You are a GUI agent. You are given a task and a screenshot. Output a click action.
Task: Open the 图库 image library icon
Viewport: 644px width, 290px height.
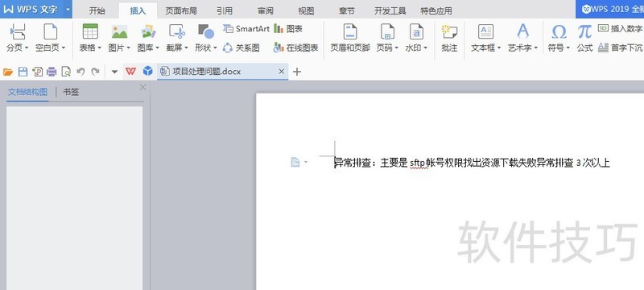pyautogui.click(x=148, y=31)
